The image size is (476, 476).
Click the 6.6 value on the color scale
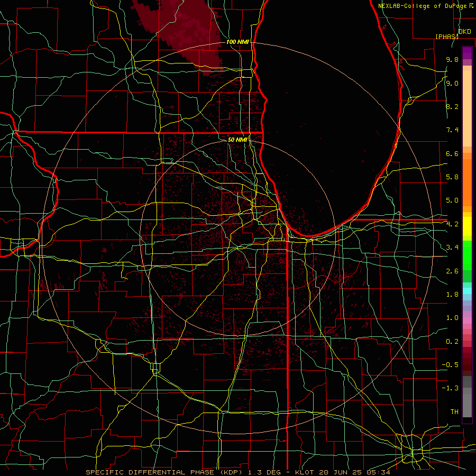[x=452, y=153]
